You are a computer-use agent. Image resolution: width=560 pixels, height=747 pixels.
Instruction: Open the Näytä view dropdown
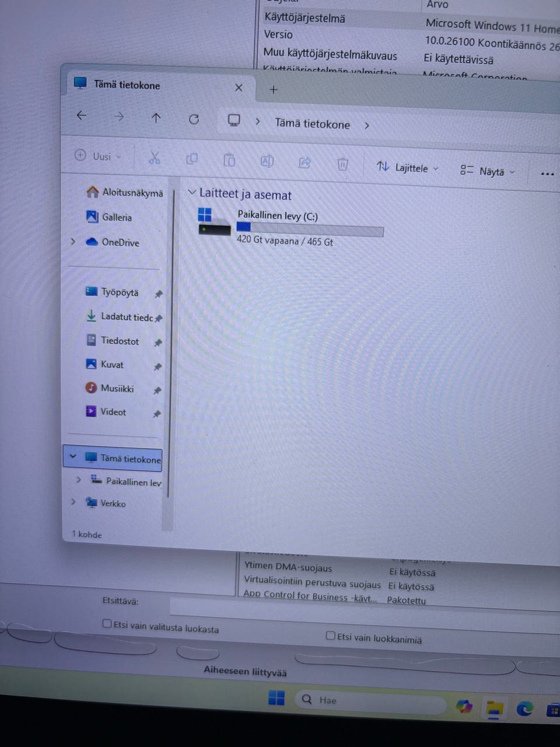pos(488,171)
